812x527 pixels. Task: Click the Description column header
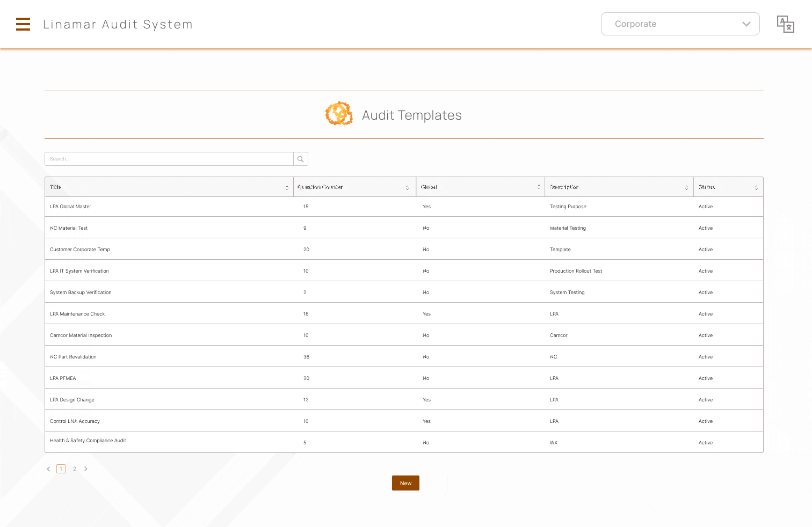619,187
